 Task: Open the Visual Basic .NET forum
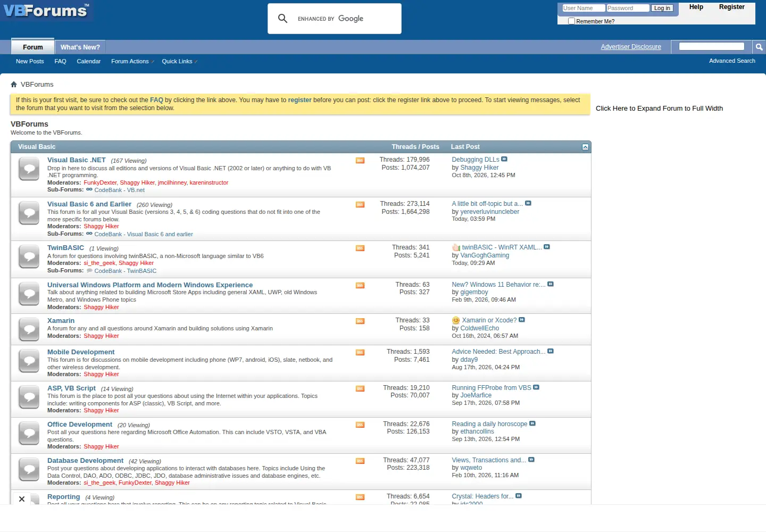click(x=77, y=160)
